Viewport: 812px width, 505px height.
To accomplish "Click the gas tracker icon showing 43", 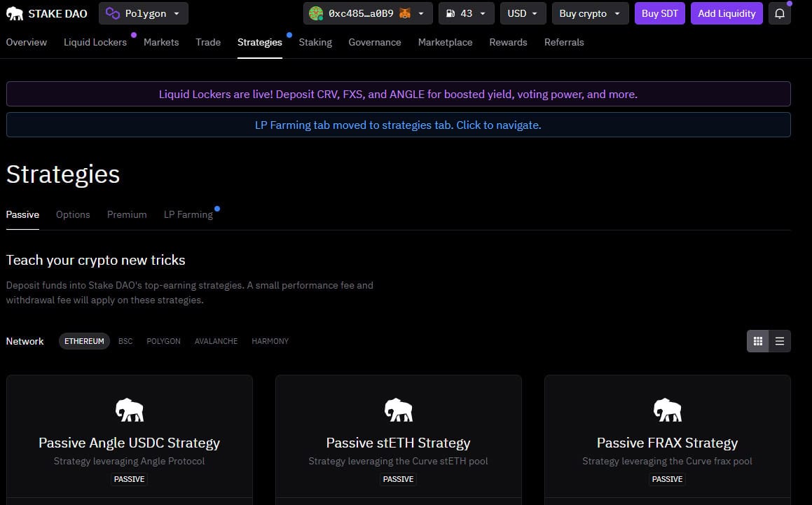I will pyautogui.click(x=450, y=13).
